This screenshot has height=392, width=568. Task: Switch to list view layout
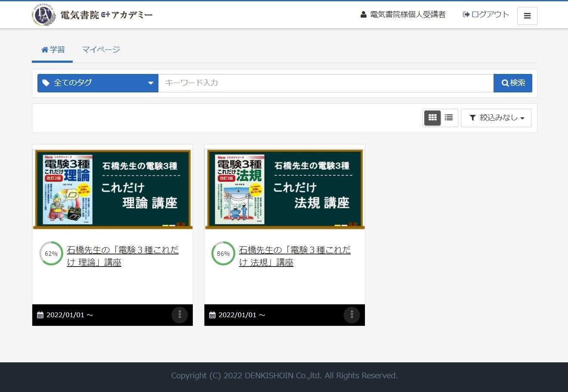point(448,117)
